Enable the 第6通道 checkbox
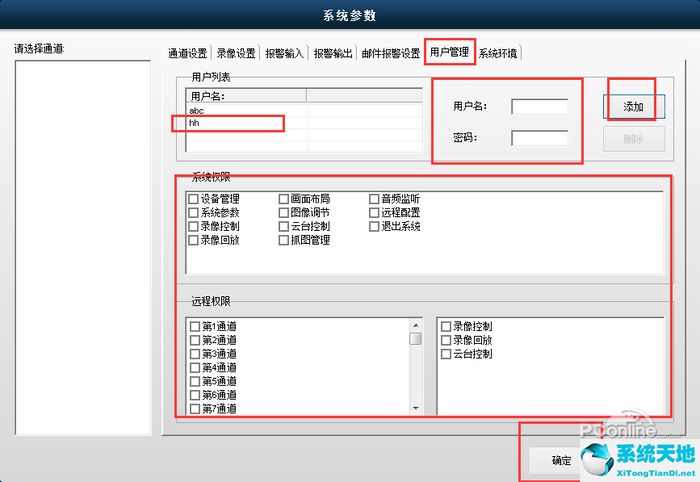 pyautogui.click(x=195, y=395)
